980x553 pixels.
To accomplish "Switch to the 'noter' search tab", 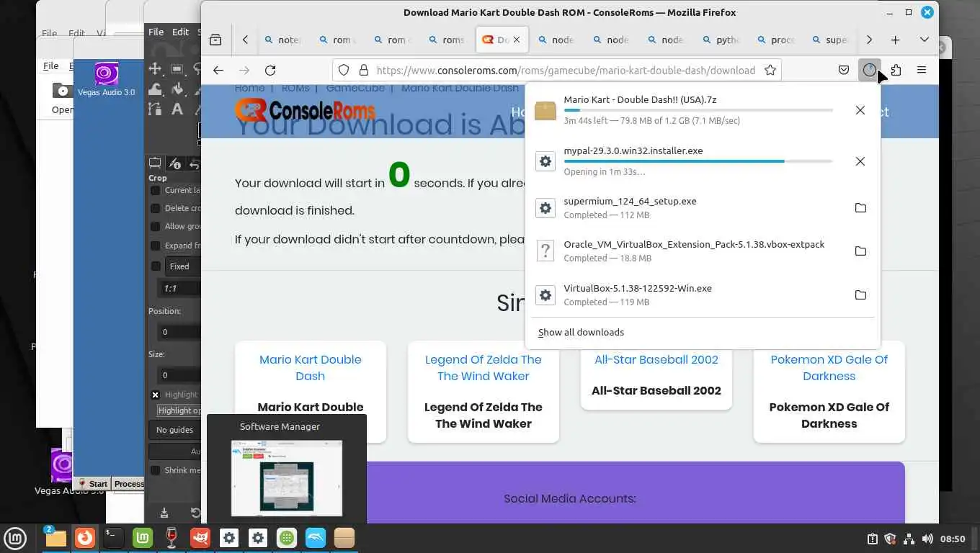I will pyautogui.click(x=283, y=40).
